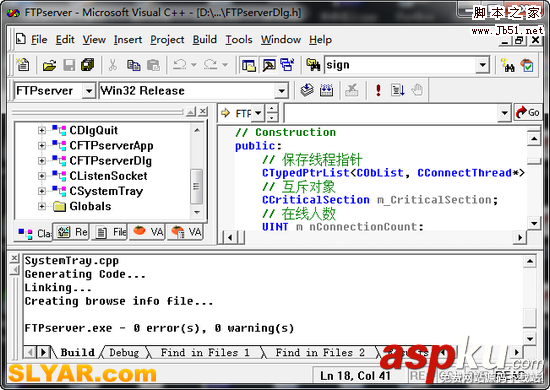Close the output panel with X button
The width and height of the screenshot is (550, 390).
tap(14, 258)
